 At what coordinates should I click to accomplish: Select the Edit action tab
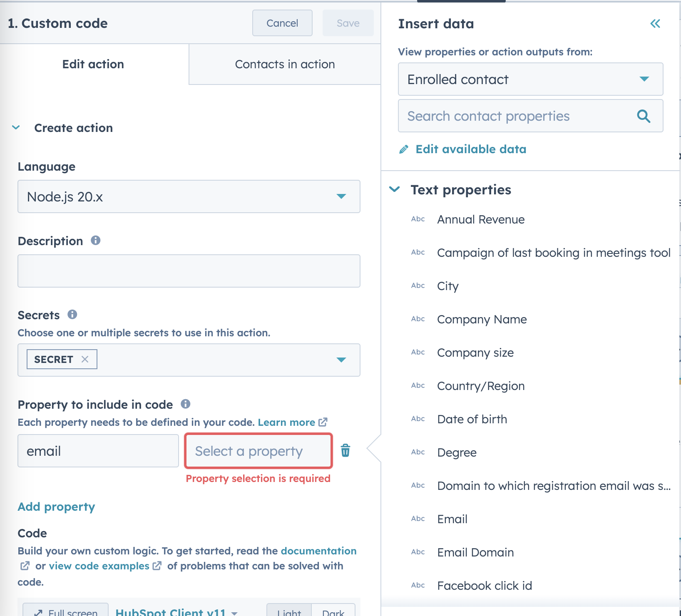point(93,64)
